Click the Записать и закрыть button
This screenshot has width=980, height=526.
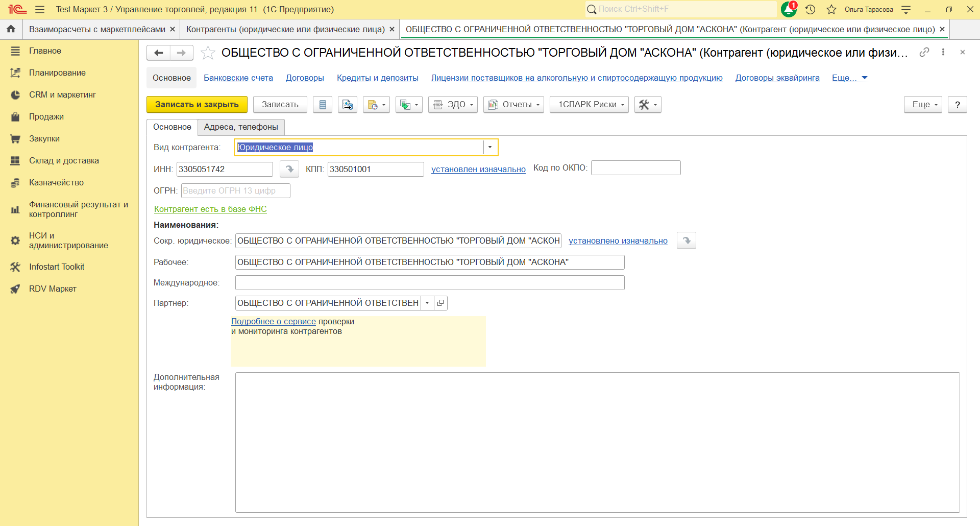(197, 105)
